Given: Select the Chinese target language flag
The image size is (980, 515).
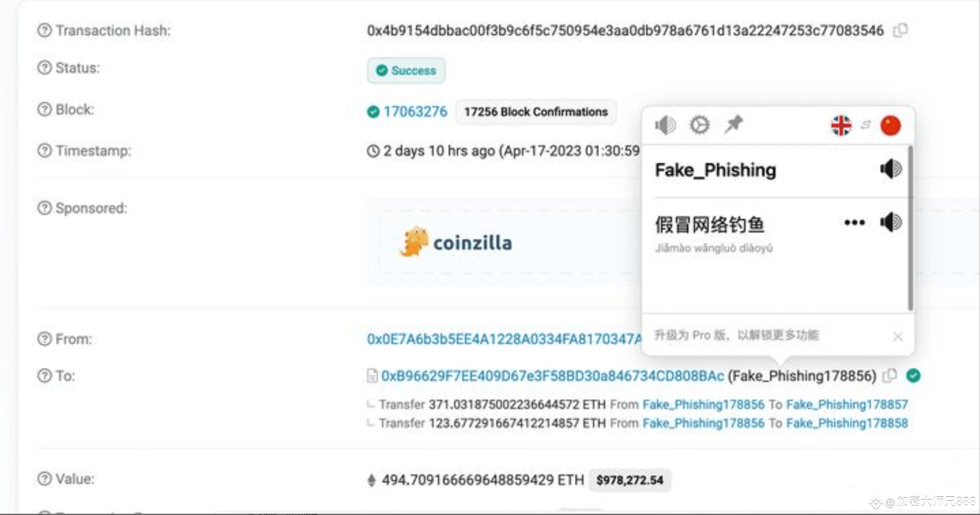Looking at the screenshot, I should (891, 126).
